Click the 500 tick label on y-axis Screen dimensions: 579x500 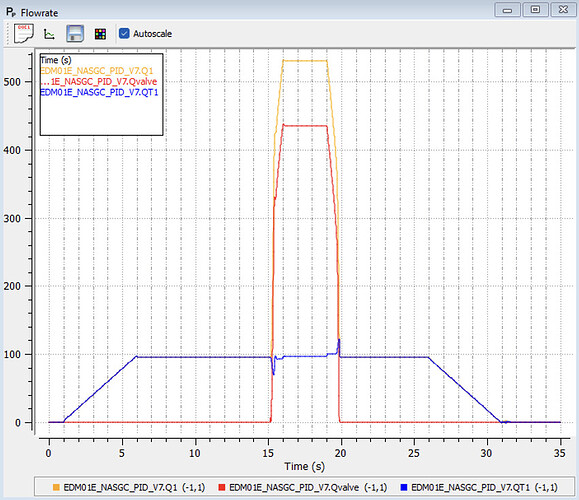(x=12, y=82)
